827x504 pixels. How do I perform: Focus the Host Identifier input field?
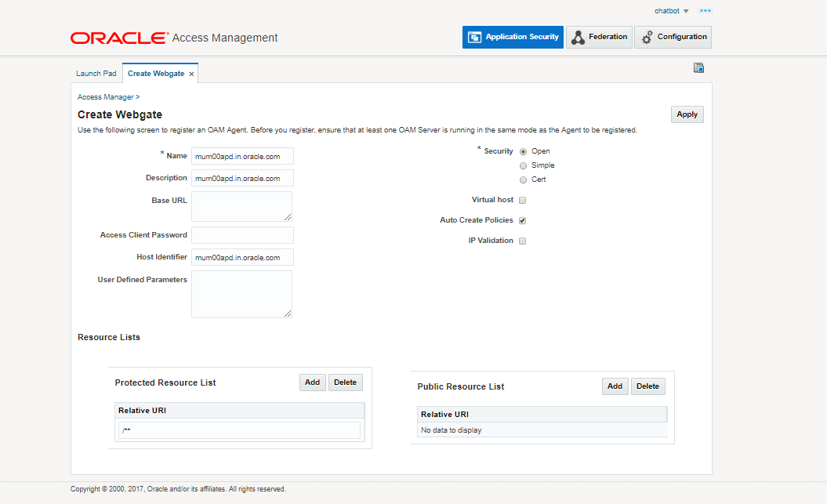243,257
